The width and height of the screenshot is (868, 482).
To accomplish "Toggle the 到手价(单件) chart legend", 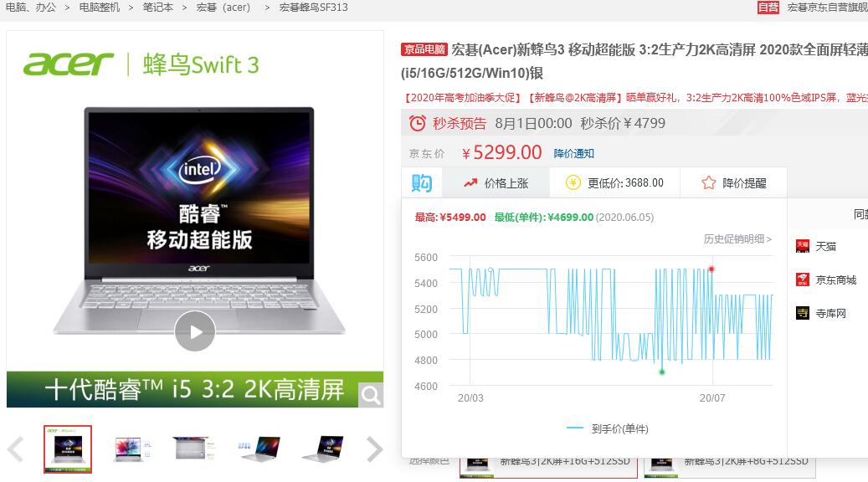I will pos(608,429).
